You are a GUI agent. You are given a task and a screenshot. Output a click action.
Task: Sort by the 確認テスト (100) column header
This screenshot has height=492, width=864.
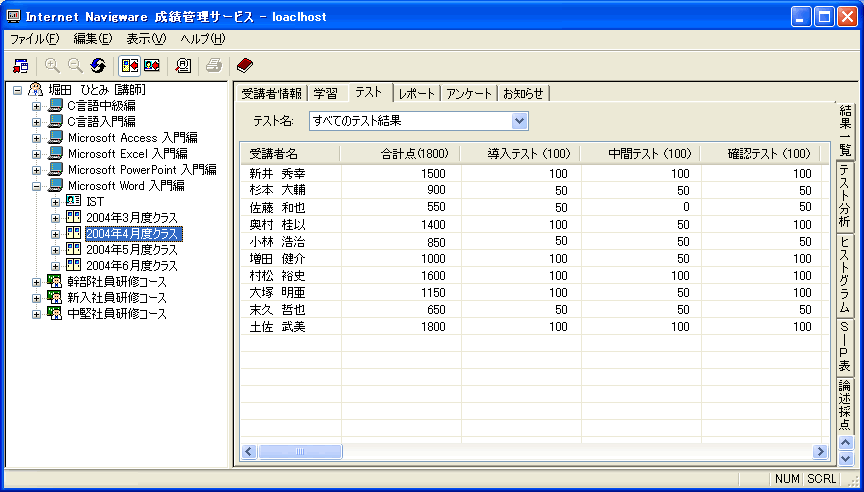click(x=760, y=154)
